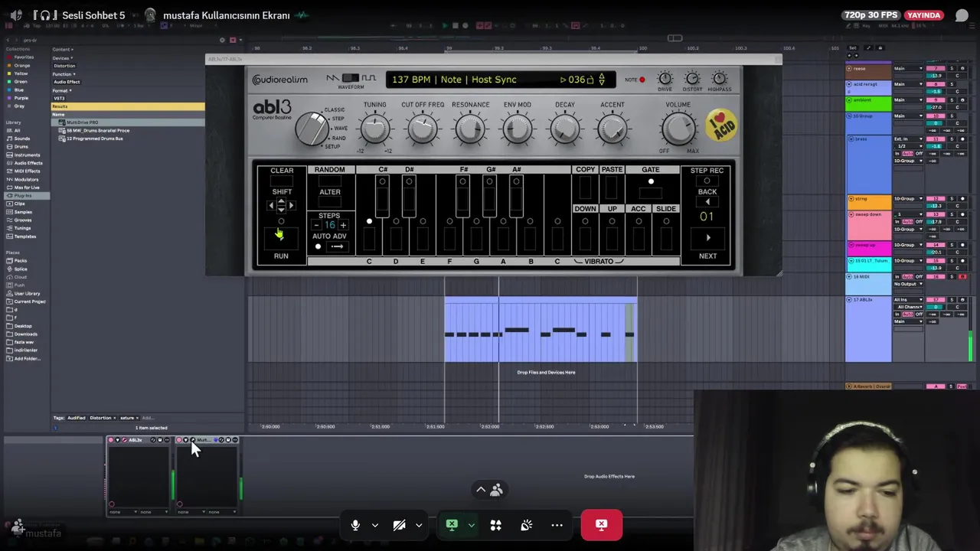Click the I love Acid badge
This screenshot has height=551, width=980.
(x=720, y=126)
